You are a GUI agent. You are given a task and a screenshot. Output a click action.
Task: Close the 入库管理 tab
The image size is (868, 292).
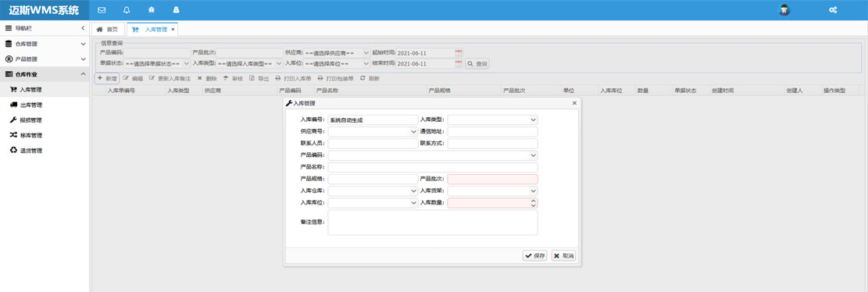coord(173,30)
